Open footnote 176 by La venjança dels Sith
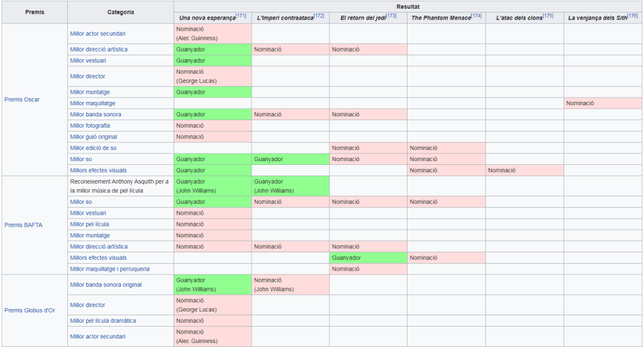This screenshot has width=644, height=348. click(x=632, y=16)
